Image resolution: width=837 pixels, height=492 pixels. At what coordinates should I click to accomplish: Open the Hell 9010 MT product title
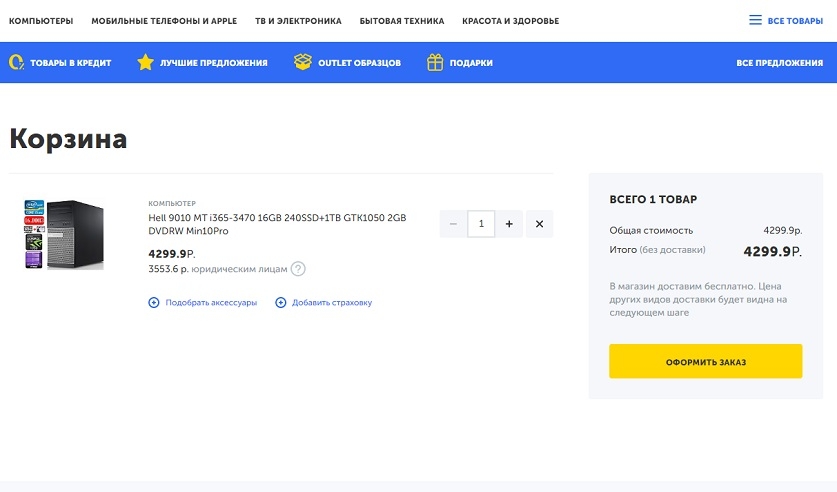277,223
